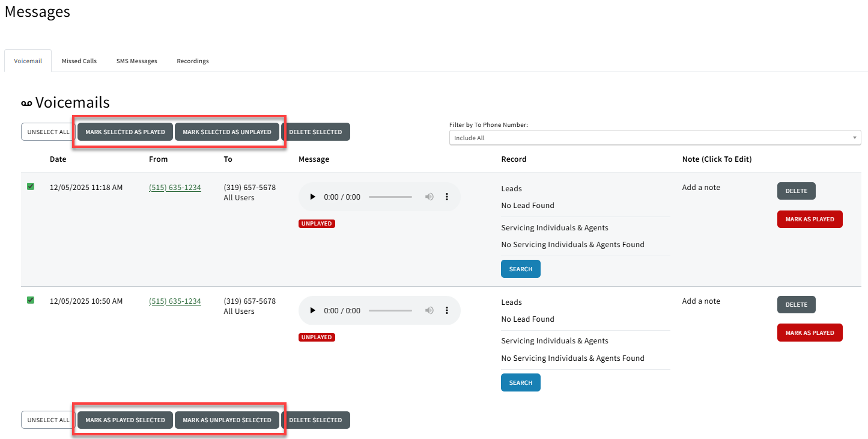Switch to the Missed Calls tab
This screenshot has width=868, height=439.
coord(79,60)
